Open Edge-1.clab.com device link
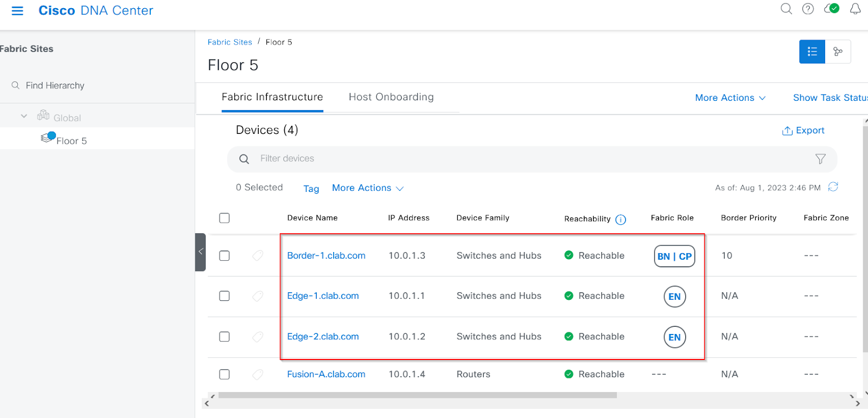 tap(323, 296)
